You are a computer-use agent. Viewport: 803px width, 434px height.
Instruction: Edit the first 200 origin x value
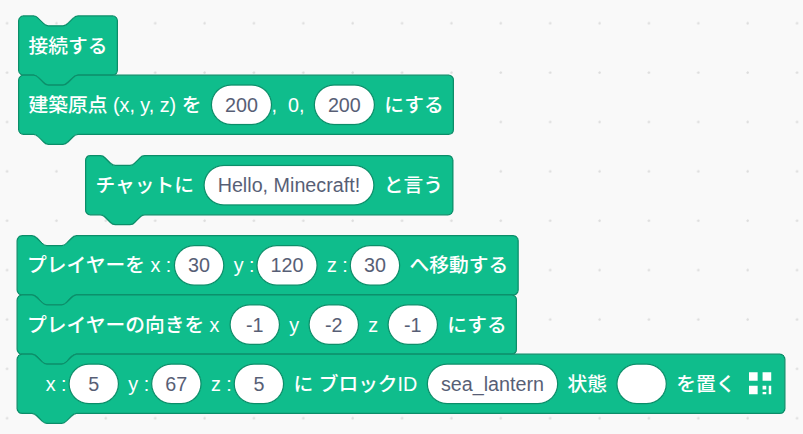[x=241, y=105]
